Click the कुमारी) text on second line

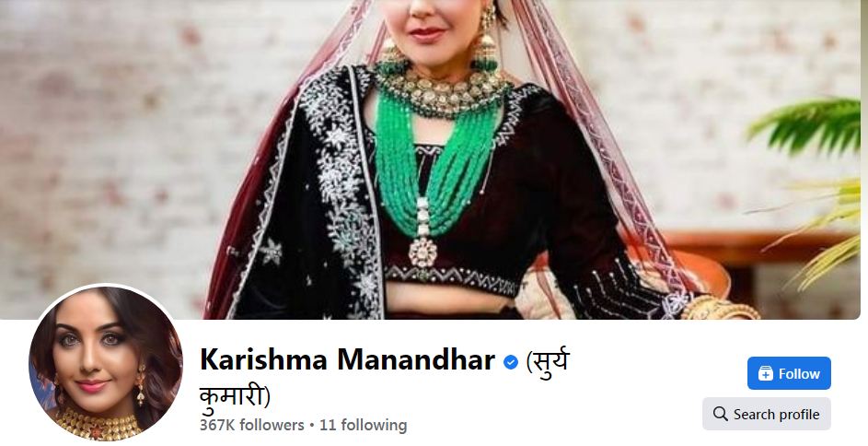pyautogui.click(x=235, y=395)
